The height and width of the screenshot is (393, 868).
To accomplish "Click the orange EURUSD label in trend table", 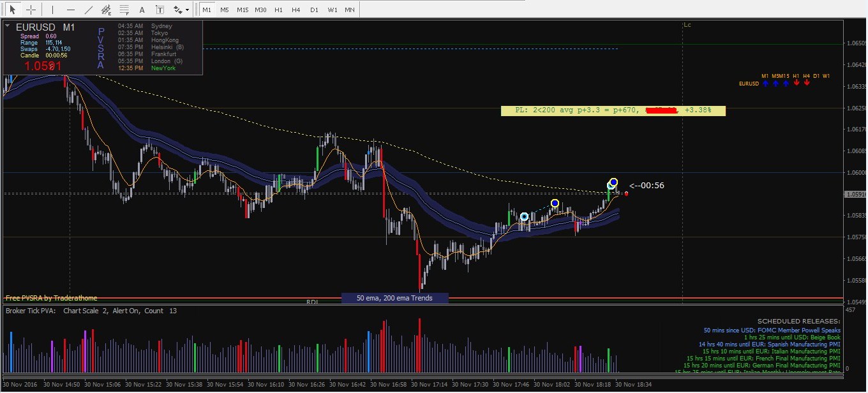I will pos(749,84).
